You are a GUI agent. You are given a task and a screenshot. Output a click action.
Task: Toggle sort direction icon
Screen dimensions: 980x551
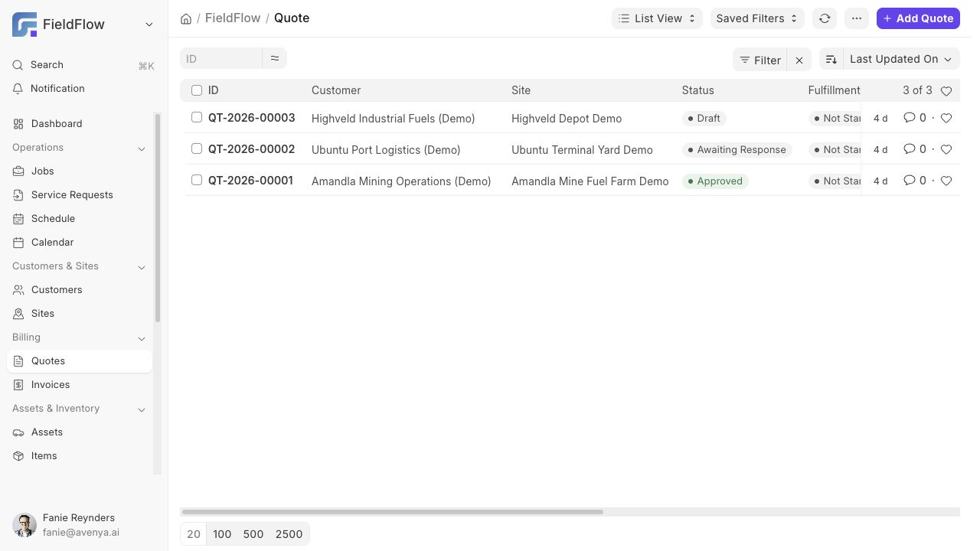pyautogui.click(x=831, y=59)
